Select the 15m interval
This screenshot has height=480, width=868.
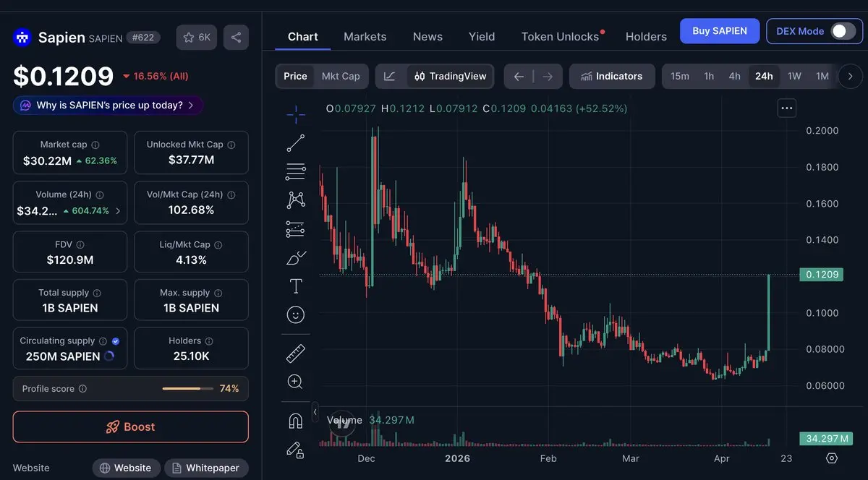click(x=680, y=76)
